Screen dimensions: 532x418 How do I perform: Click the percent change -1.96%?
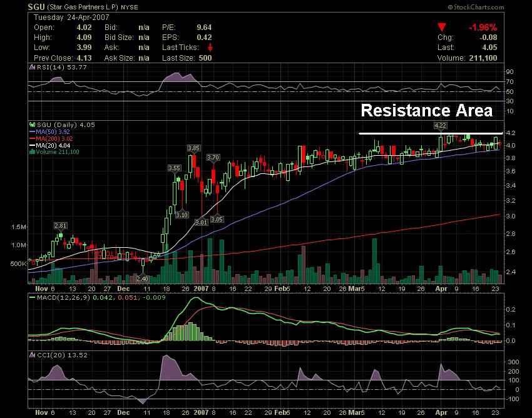click(483, 28)
